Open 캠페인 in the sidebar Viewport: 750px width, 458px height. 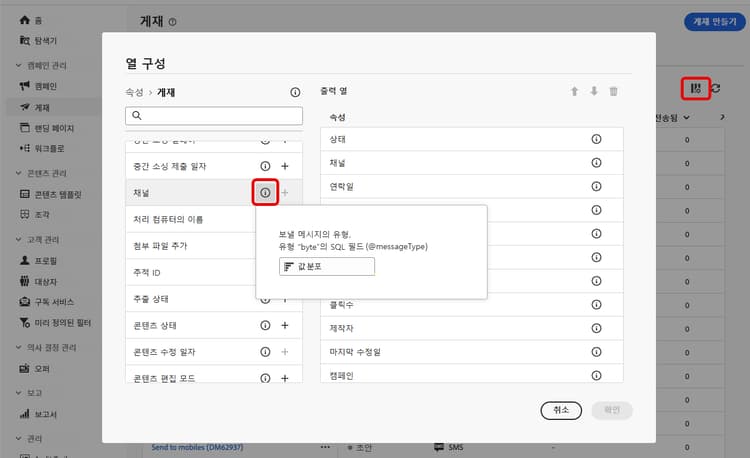pyautogui.click(x=38, y=87)
